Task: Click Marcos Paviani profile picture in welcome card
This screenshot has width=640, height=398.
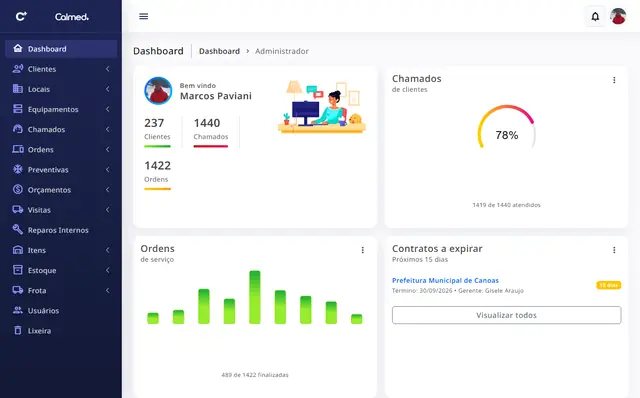Action: click(x=158, y=91)
